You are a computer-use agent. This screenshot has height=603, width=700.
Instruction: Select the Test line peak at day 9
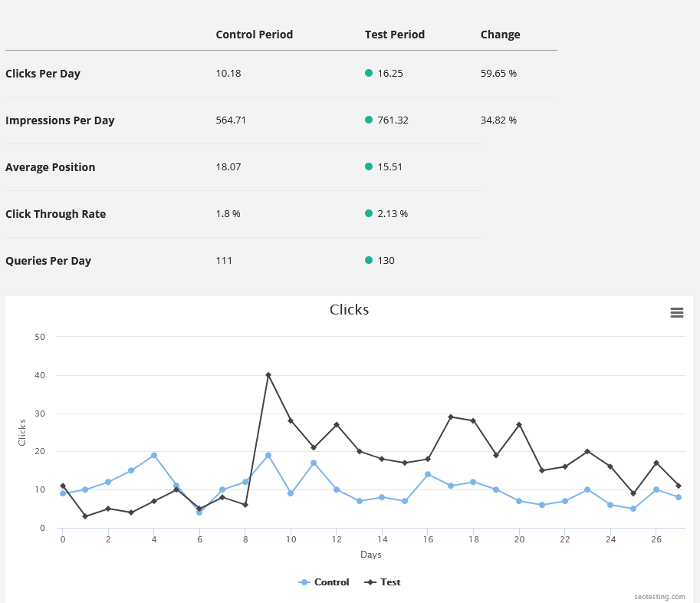click(x=268, y=375)
